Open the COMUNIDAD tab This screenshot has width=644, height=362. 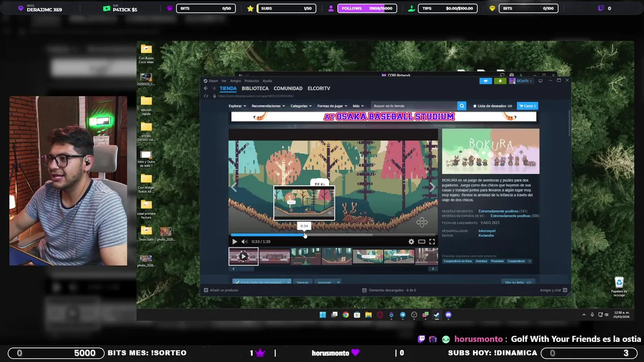288,88
